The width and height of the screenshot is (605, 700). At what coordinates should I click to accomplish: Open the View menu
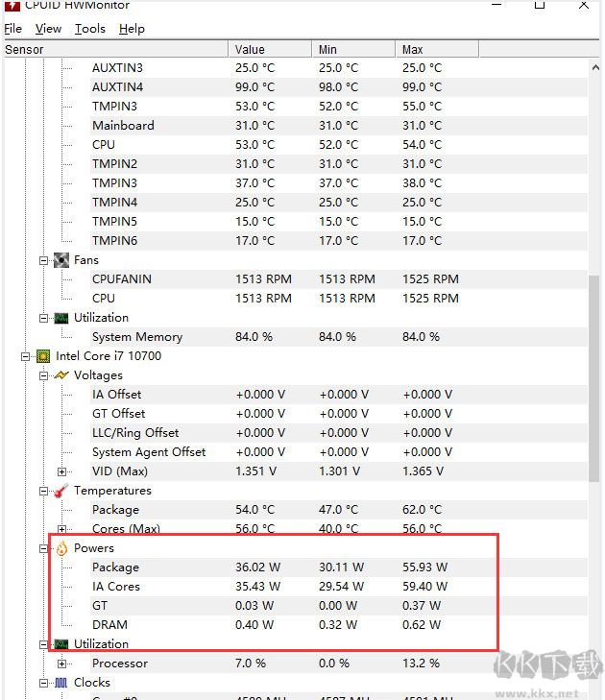coord(48,29)
